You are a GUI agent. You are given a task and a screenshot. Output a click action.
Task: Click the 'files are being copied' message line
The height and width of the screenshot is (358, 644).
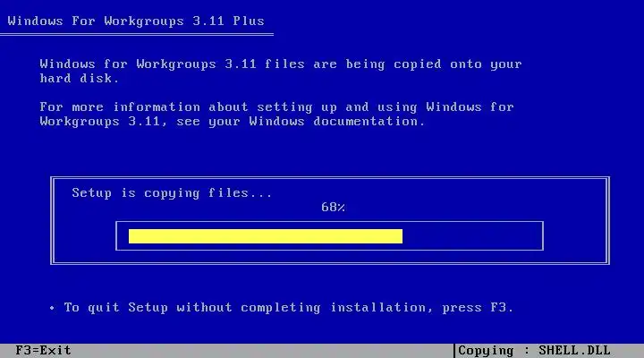[x=281, y=64]
